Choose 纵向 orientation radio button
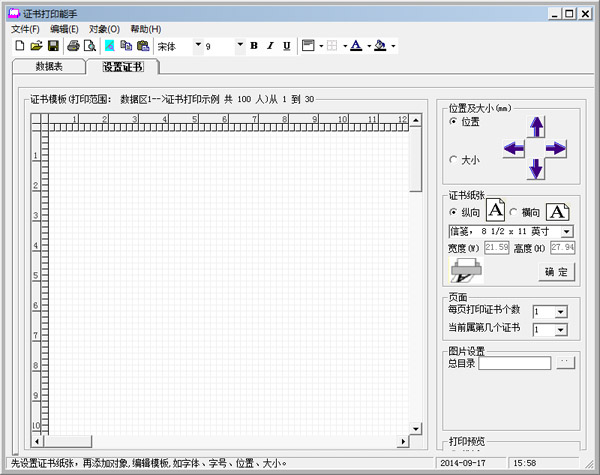Viewport: 600px width, 475px height. (x=454, y=212)
